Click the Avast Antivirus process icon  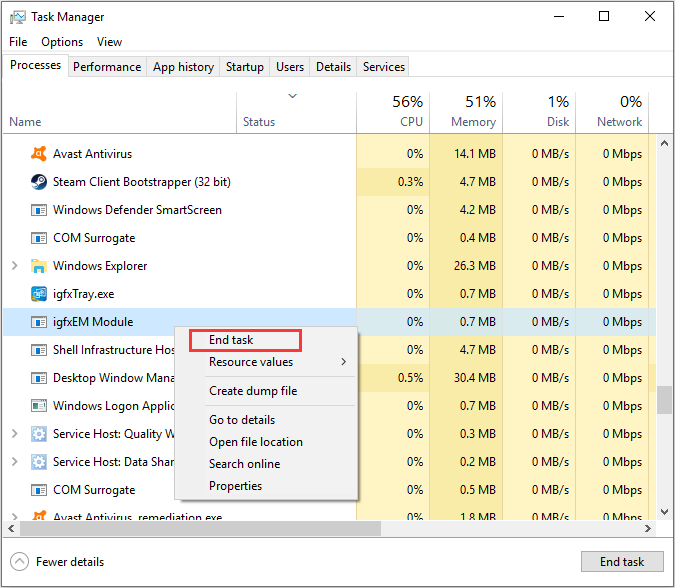click(39, 154)
